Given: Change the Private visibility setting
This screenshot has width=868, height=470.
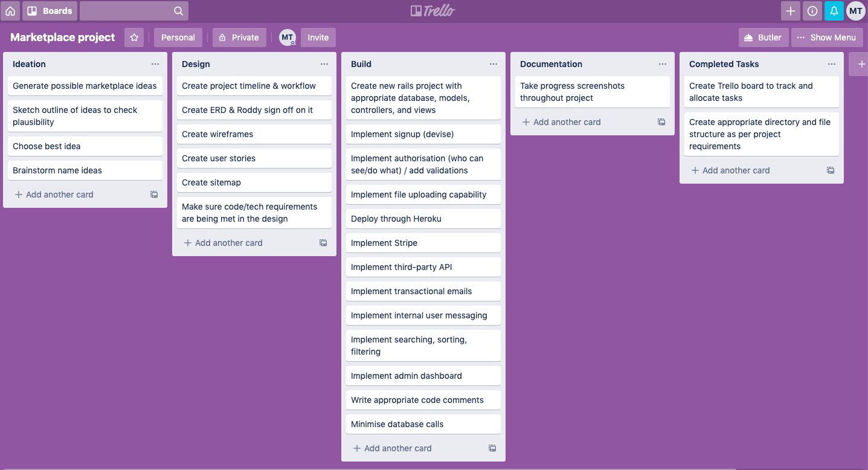Looking at the screenshot, I should coord(239,37).
